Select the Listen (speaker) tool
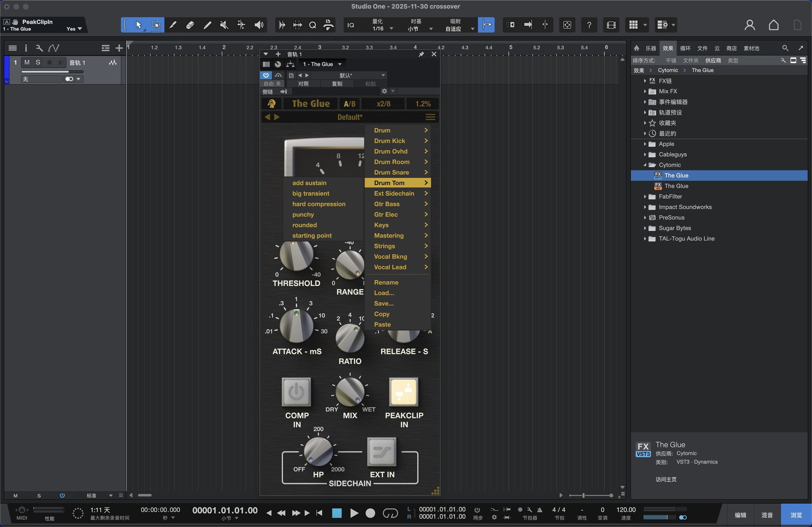Screen dimensions: 812x527 pos(259,25)
